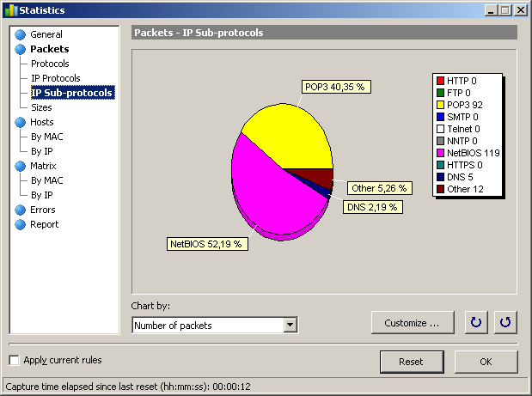Click the blue ball icon beside Report
The width and height of the screenshot is (532, 396).
21,224
